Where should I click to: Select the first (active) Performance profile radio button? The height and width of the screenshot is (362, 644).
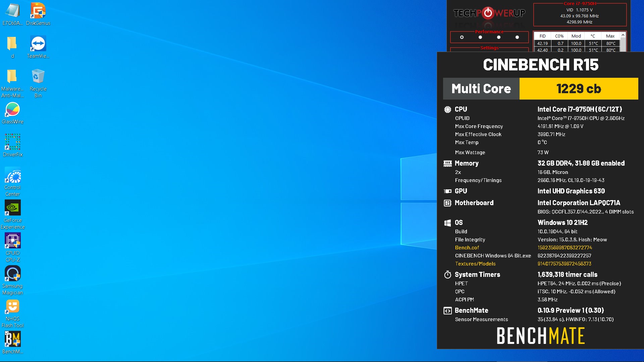click(462, 37)
